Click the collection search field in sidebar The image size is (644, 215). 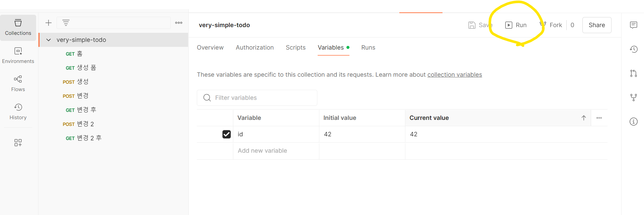click(114, 23)
